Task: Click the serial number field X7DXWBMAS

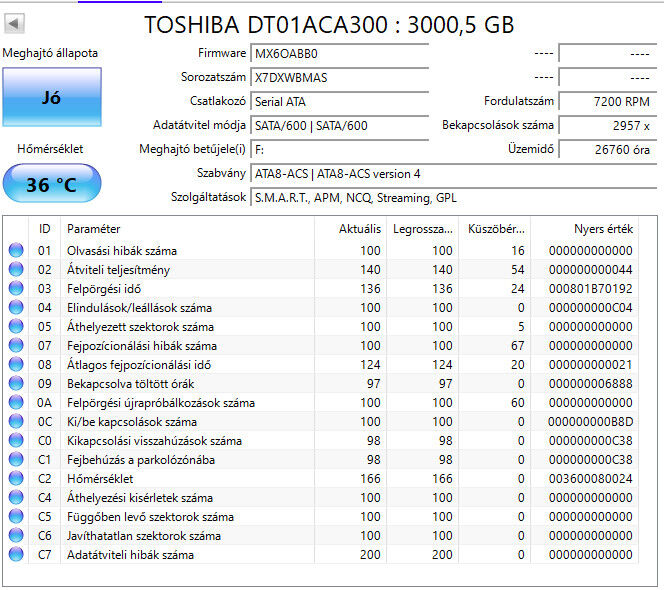Action: coord(340,78)
